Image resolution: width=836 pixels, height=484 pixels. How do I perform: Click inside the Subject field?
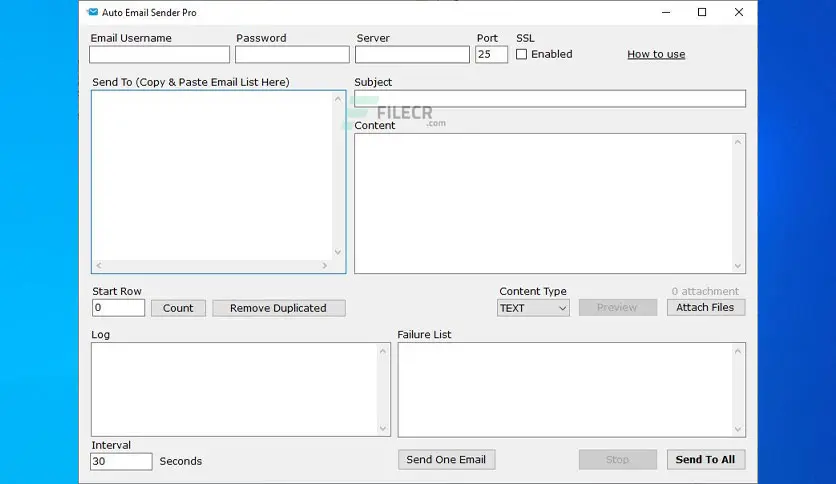tap(550, 99)
